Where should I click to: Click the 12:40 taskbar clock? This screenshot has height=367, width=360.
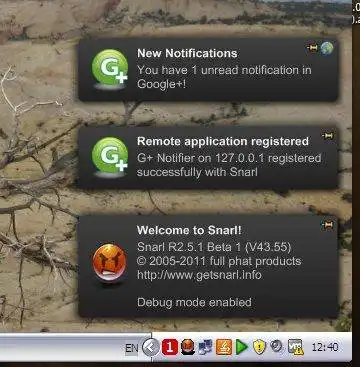click(325, 347)
